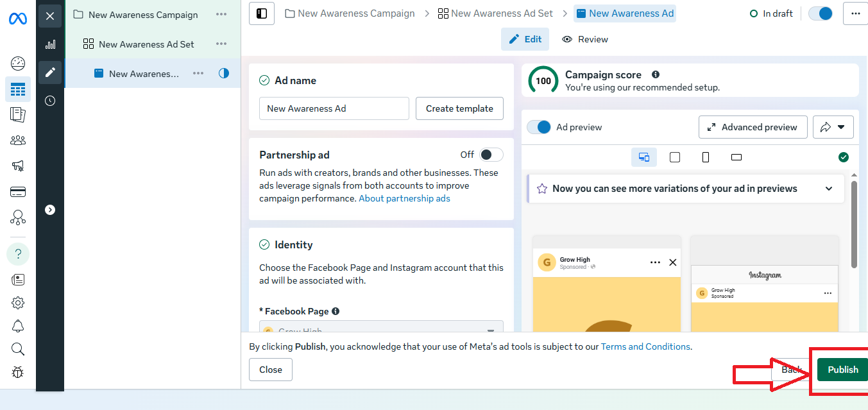Screen dimensions: 868x410
Task: Open the About partnership ads link
Action: [404, 198]
